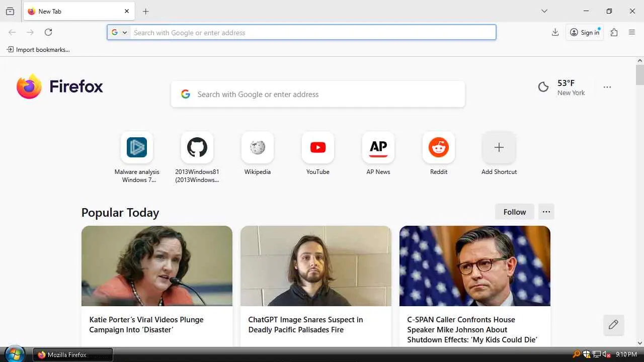
Task: Click the Sign in account button
Action: (x=585, y=32)
